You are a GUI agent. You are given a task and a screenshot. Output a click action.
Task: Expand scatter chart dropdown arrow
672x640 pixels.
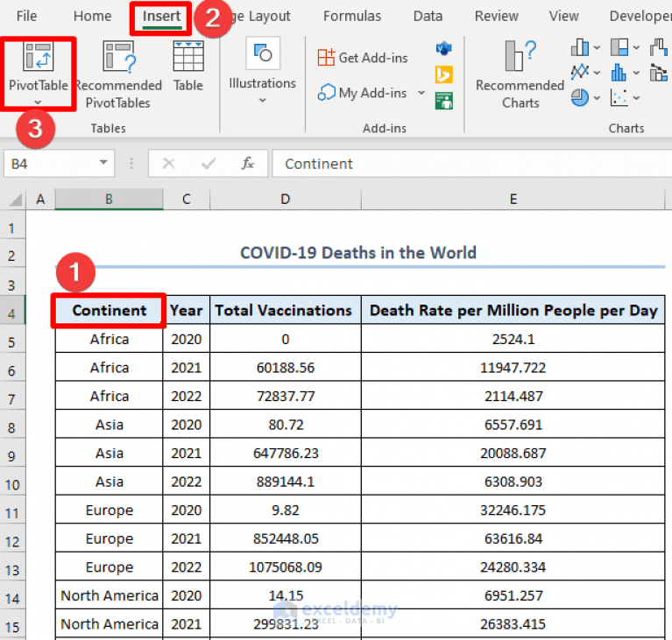click(636, 98)
